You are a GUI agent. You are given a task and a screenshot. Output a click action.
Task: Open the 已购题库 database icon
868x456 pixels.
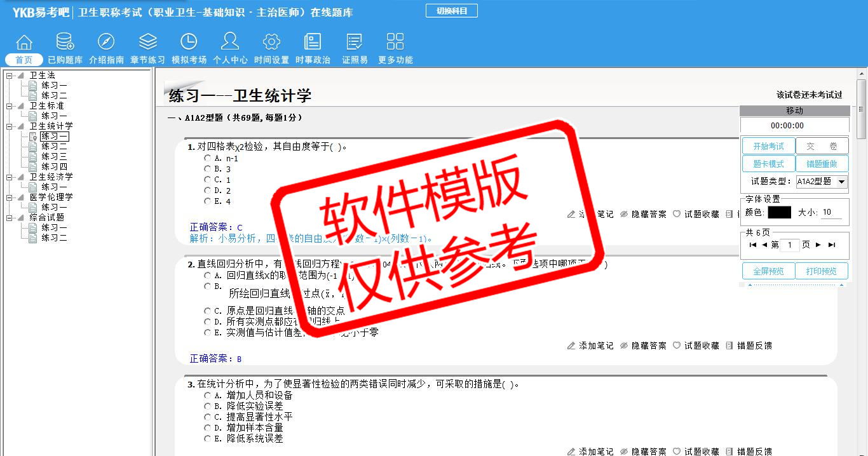65,43
